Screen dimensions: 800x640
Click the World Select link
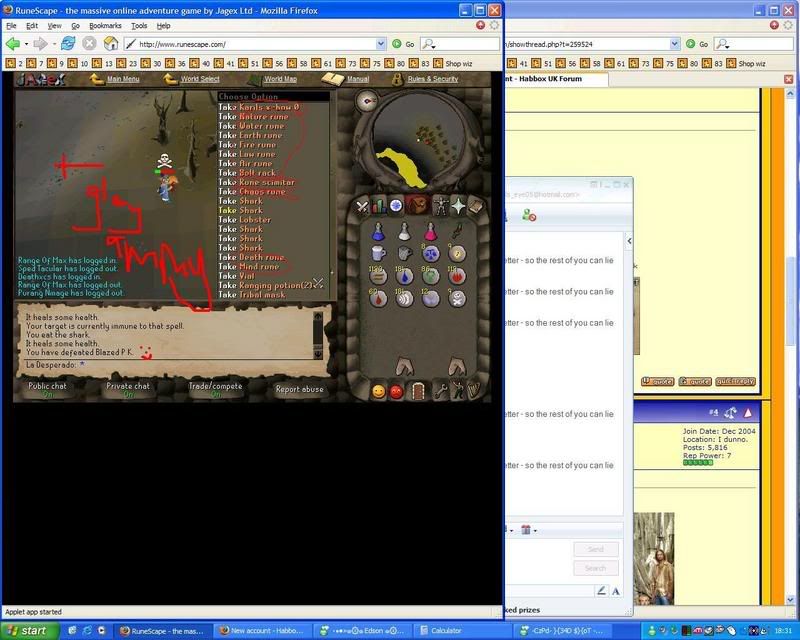pos(199,79)
